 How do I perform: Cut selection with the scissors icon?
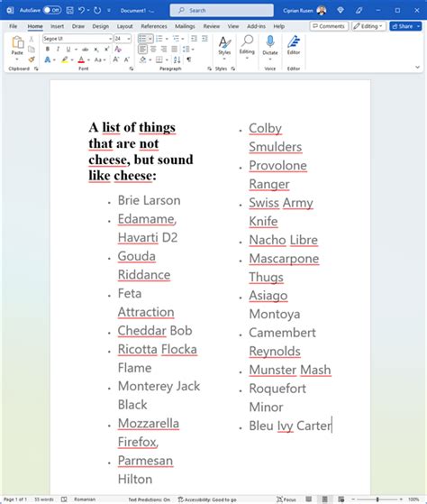point(32,39)
